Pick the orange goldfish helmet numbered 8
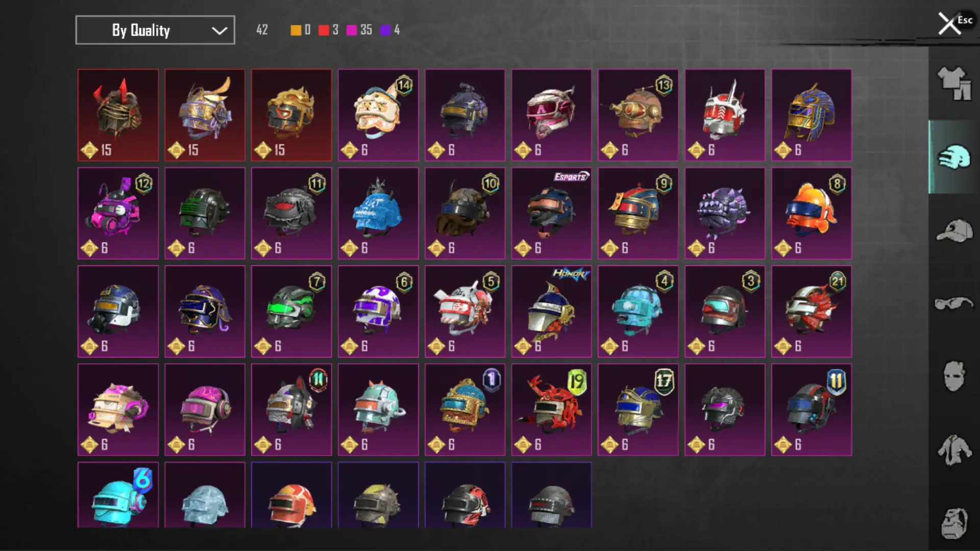Image resolution: width=980 pixels, height=551 pixels. (812, 213)
